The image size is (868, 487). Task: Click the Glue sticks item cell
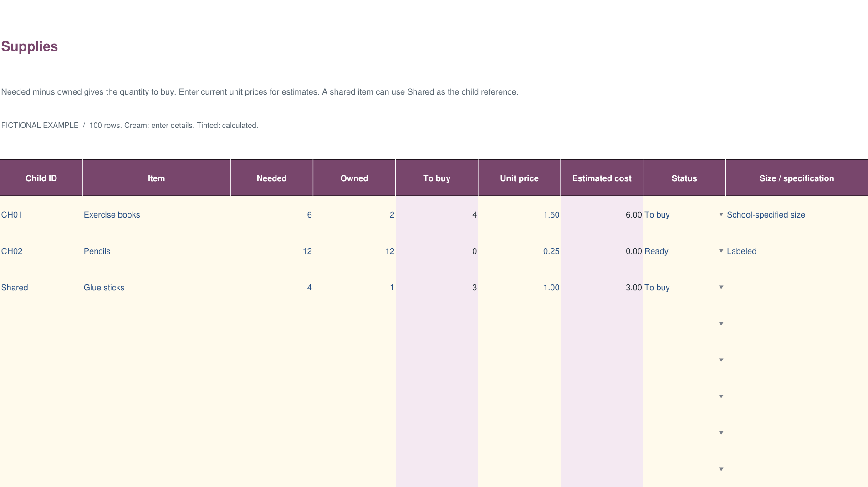156,287
